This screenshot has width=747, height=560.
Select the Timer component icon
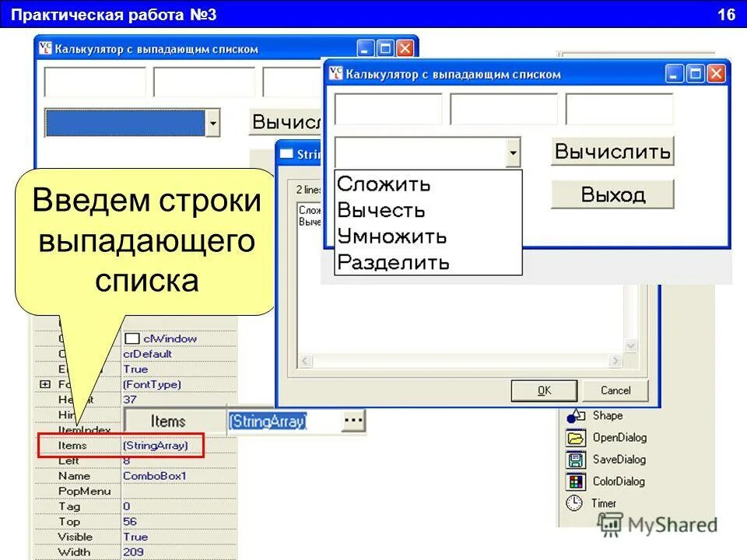573,502
